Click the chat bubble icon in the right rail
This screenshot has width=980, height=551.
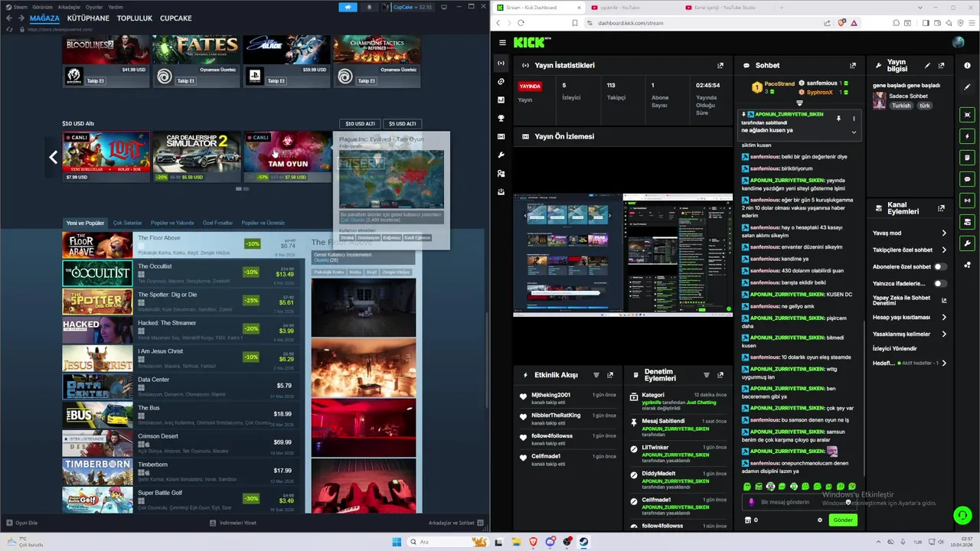968,179
